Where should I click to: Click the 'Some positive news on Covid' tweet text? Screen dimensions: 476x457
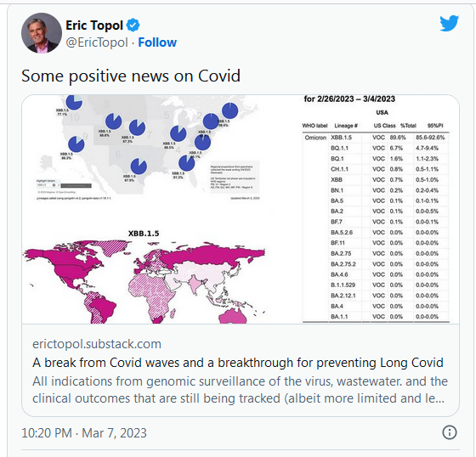(131, 76)
